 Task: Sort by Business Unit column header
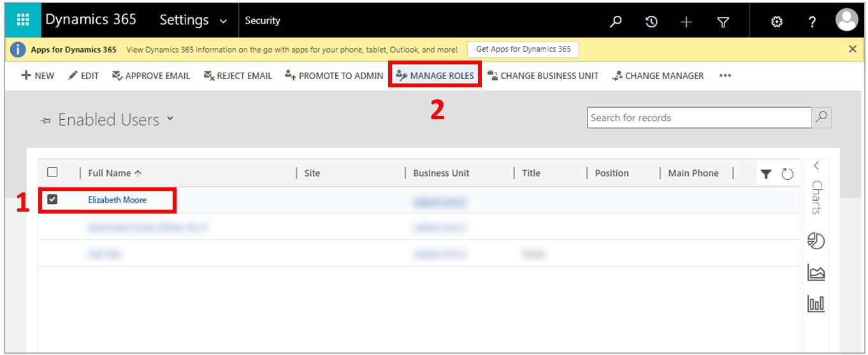coord(441,173)
